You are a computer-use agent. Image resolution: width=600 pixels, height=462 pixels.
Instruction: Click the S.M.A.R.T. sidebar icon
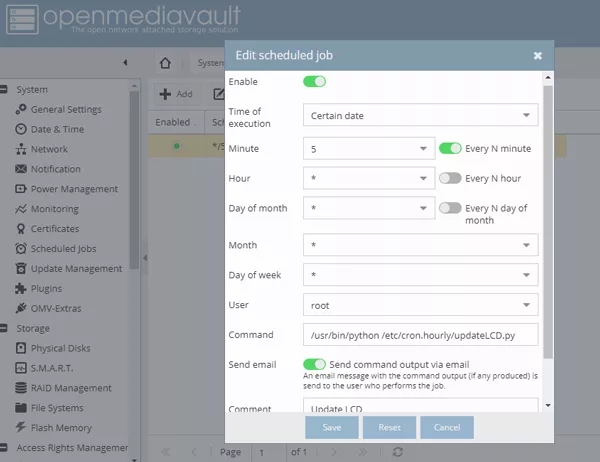click(x=21, y=368)
